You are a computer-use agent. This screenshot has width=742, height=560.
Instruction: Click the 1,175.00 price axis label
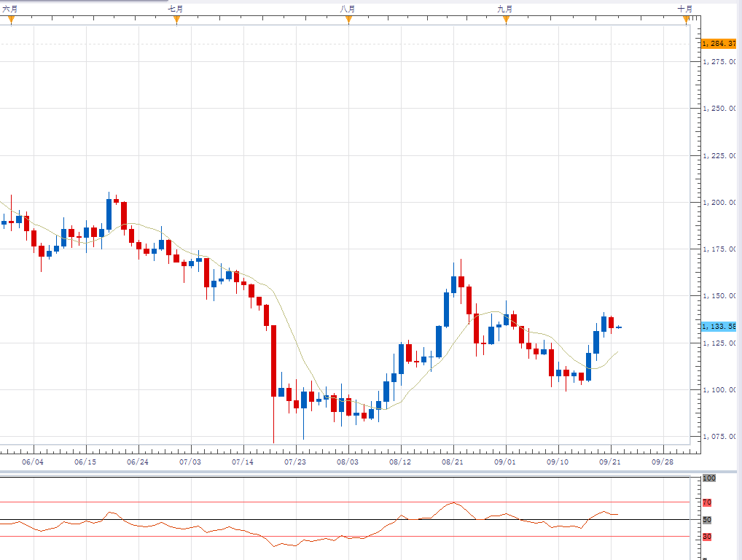pos(719,249)
